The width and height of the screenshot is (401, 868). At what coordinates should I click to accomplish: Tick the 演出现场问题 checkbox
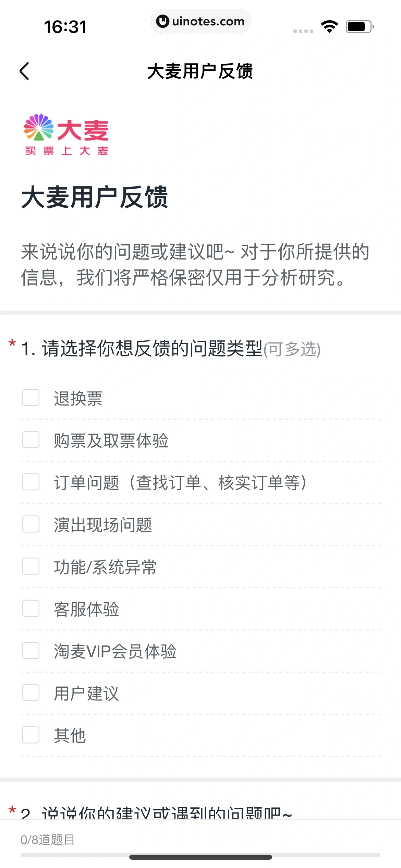31,524
